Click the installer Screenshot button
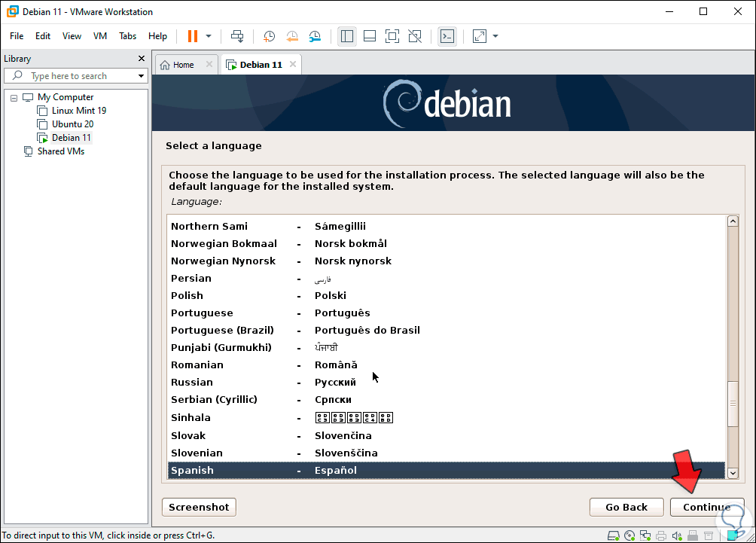756x543 pixels. point(199,508)
